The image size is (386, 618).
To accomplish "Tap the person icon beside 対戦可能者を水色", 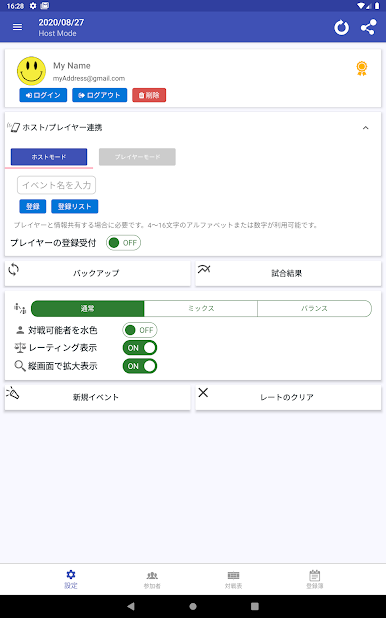I will [x=20, y=330].
